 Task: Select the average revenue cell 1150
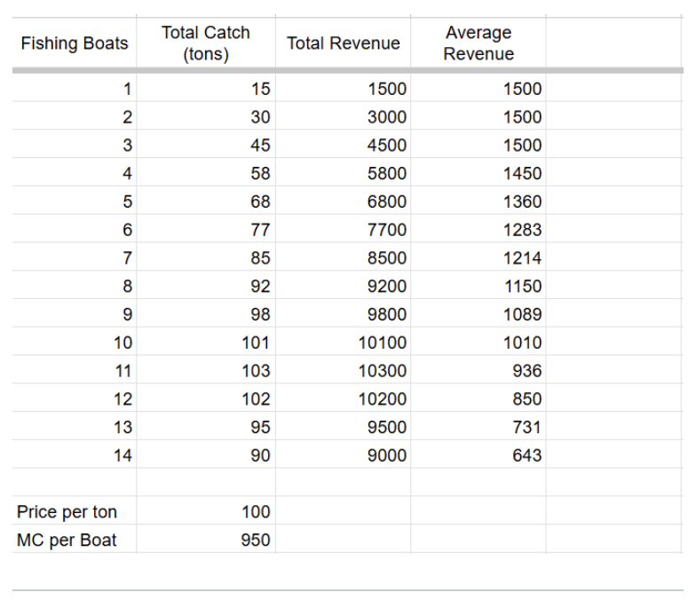click(x=478, y=286)
